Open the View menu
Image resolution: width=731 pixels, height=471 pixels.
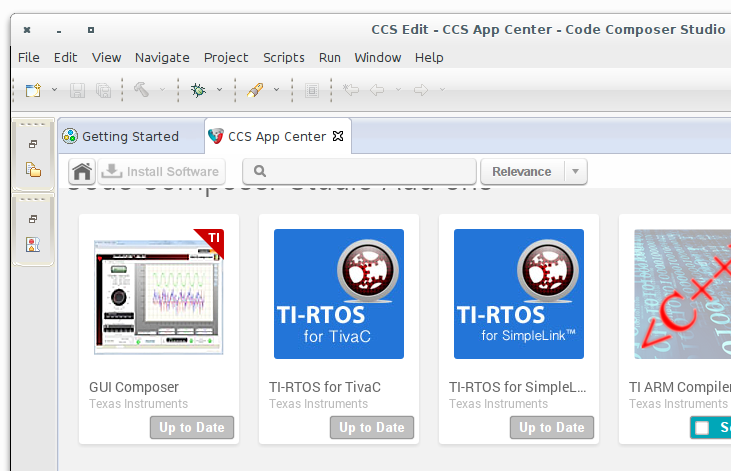point(106,57)
